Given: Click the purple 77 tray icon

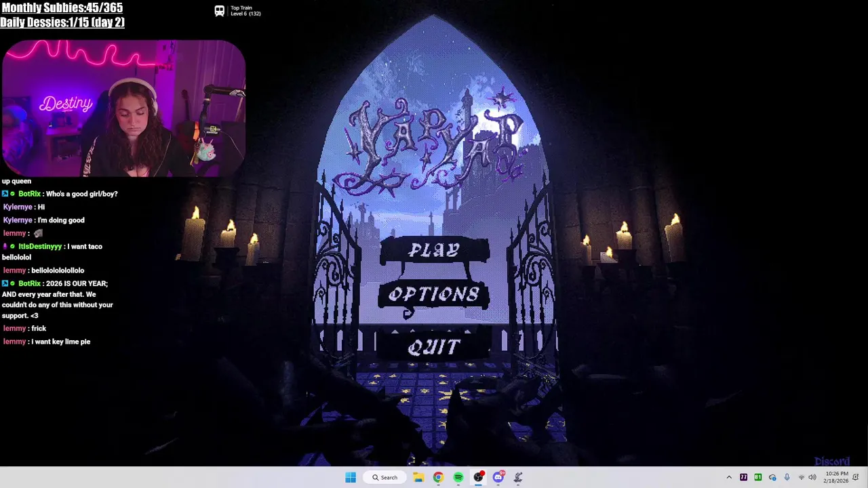Looking at the screenshot, I should click(x=744, y=477).
